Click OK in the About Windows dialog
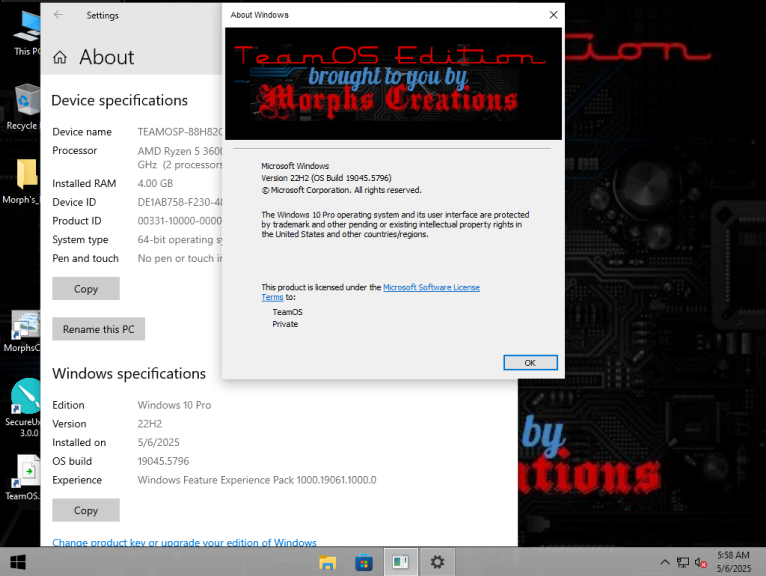The image size is (766, 576). point(530,363)
